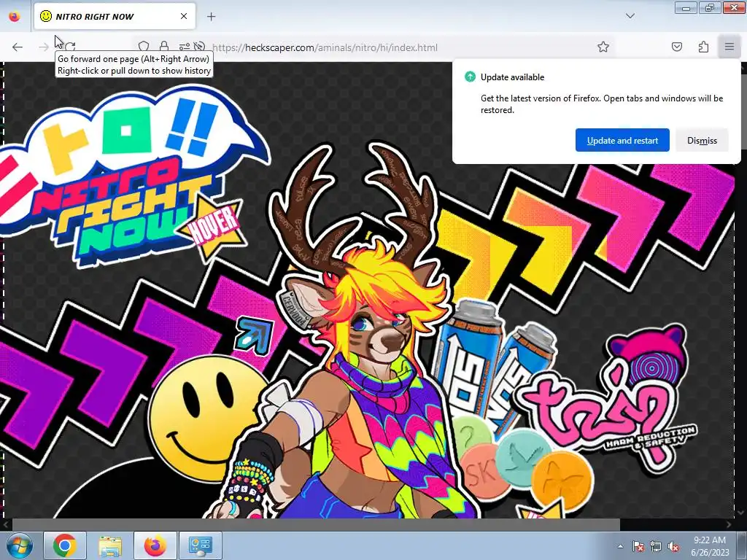Open Windows Explorer from taskbar

tap(110, 545)
